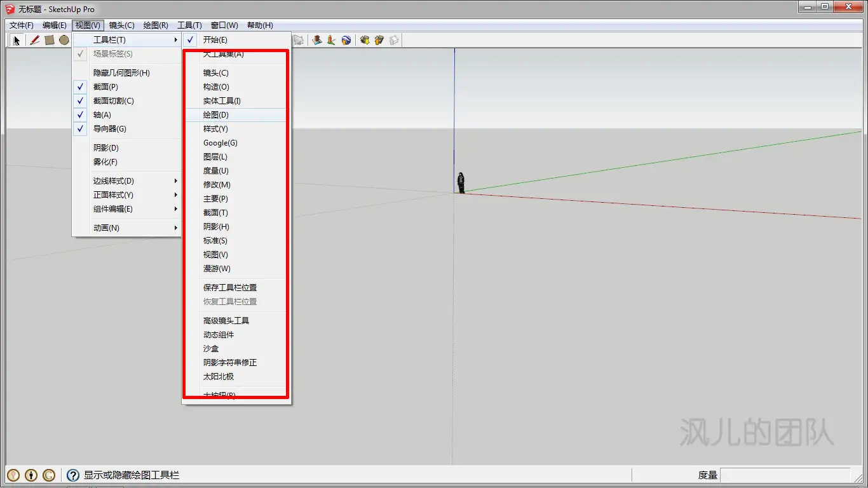Open the 绘图(R) menu bar item

tap(156, 25)
